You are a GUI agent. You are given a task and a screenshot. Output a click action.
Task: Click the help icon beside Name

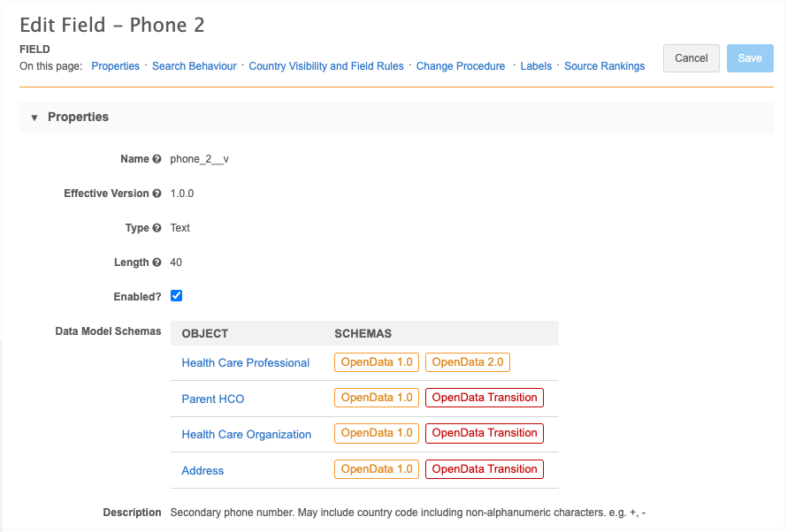click(x=157, y=159)
